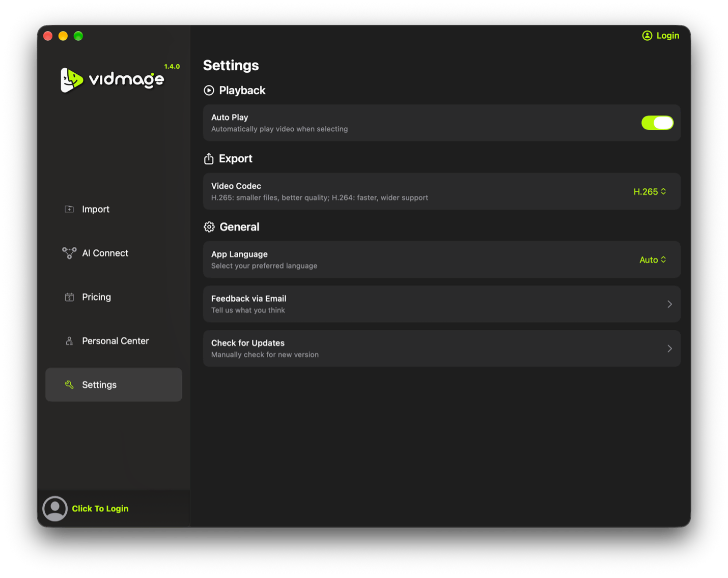The height and width of the screenshot is (578, 728).
Task: Click the vidmage wordmark text
Action: point(126,80)
